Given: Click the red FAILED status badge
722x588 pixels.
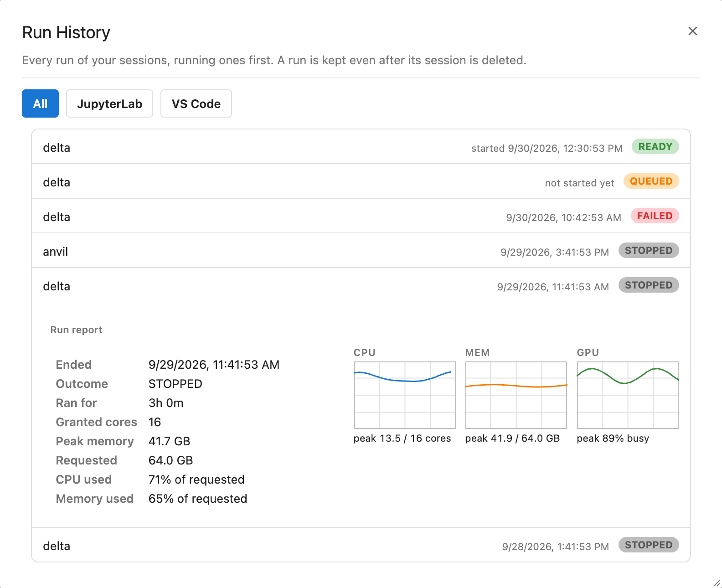Looking at the screenshot, I should (655, 216).
